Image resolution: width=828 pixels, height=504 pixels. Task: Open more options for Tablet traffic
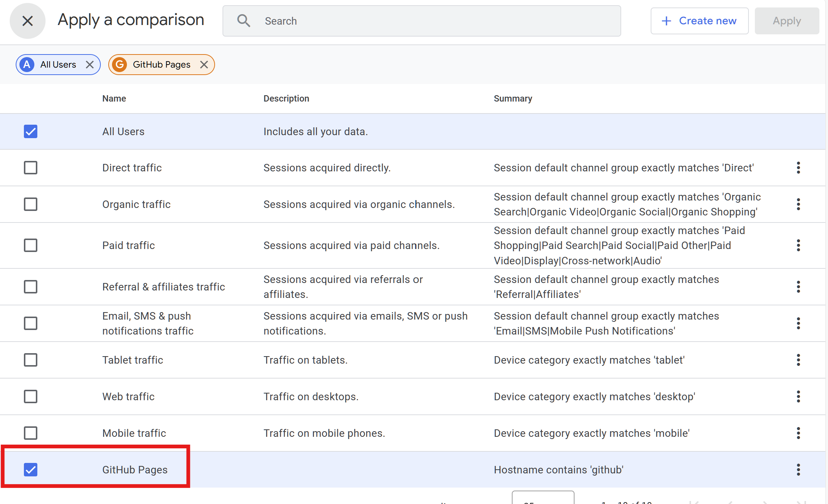[798, 360]
